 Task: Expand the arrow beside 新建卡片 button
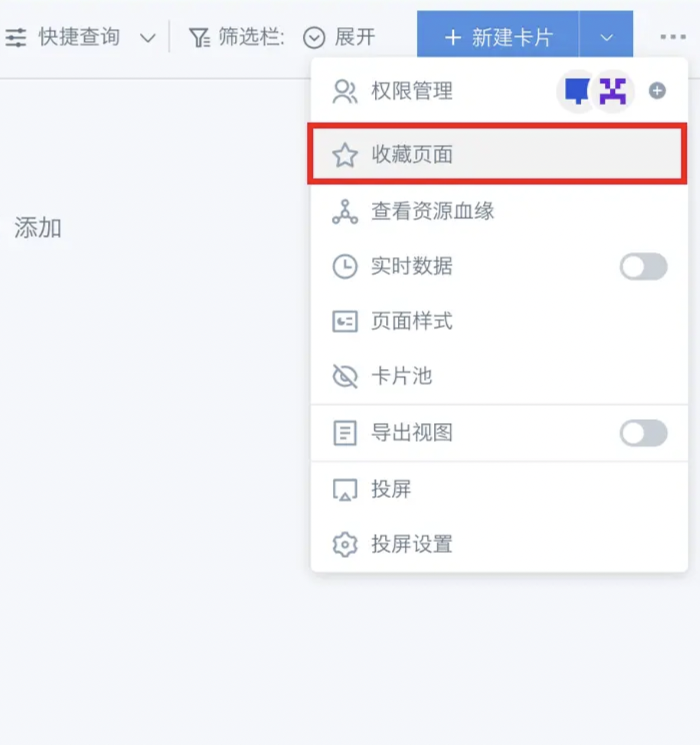coord(606,37)
